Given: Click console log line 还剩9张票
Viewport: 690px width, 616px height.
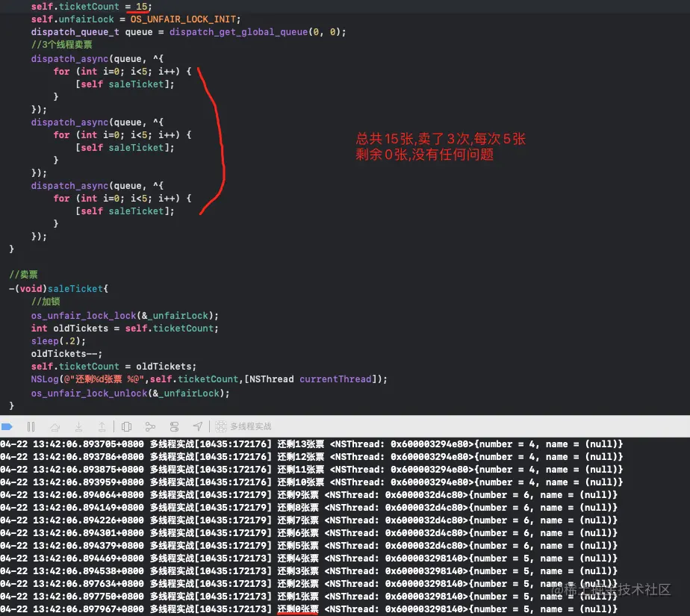Looking at the screenshot, I should [309, 495].
